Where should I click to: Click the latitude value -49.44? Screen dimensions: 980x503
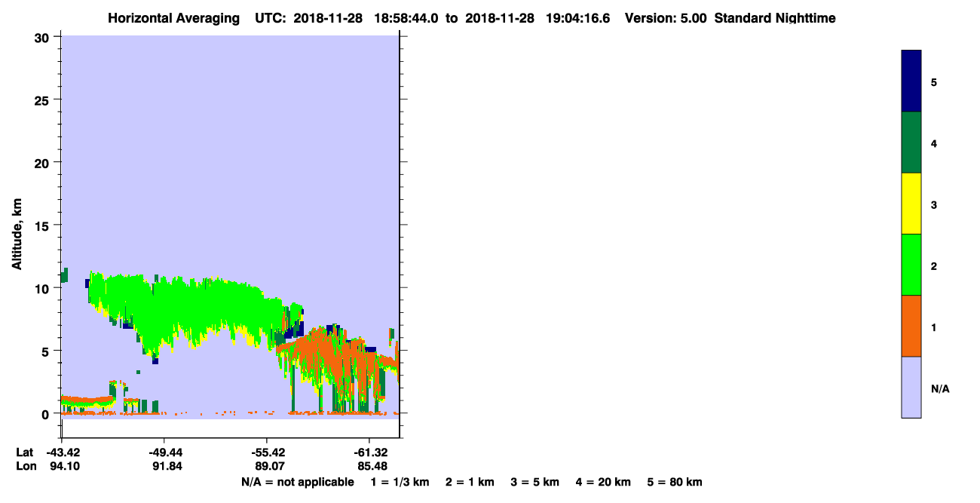coord(164,452)
